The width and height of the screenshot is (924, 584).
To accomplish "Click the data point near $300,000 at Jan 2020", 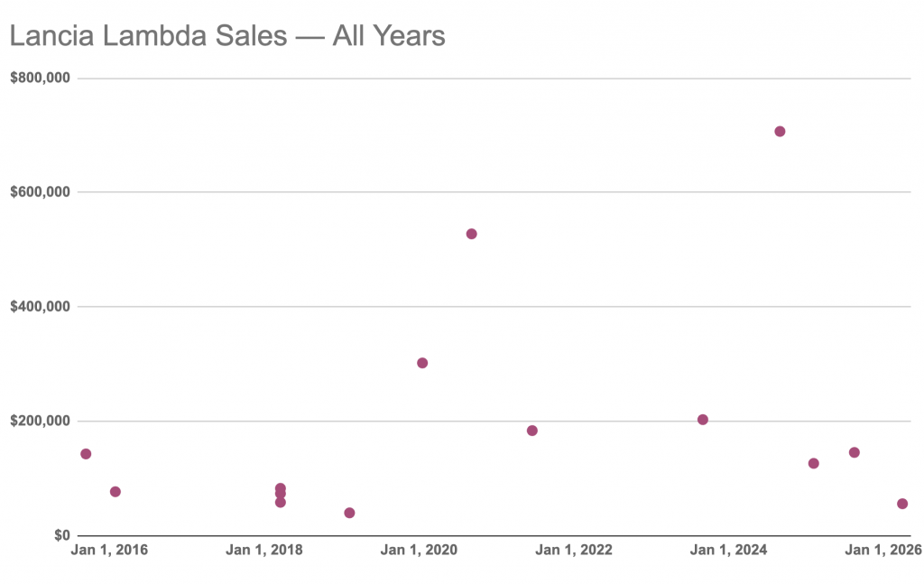I will (x=422, y=363).
